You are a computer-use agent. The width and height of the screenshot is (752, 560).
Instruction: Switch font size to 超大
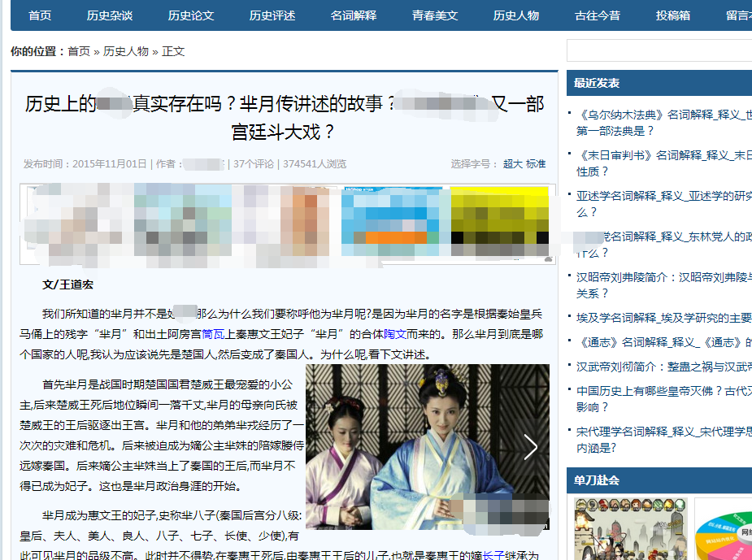[512, 164]
